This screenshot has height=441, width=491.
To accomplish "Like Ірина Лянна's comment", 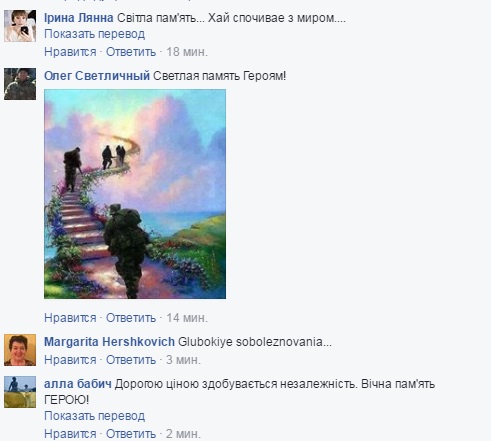I will 70,52.
